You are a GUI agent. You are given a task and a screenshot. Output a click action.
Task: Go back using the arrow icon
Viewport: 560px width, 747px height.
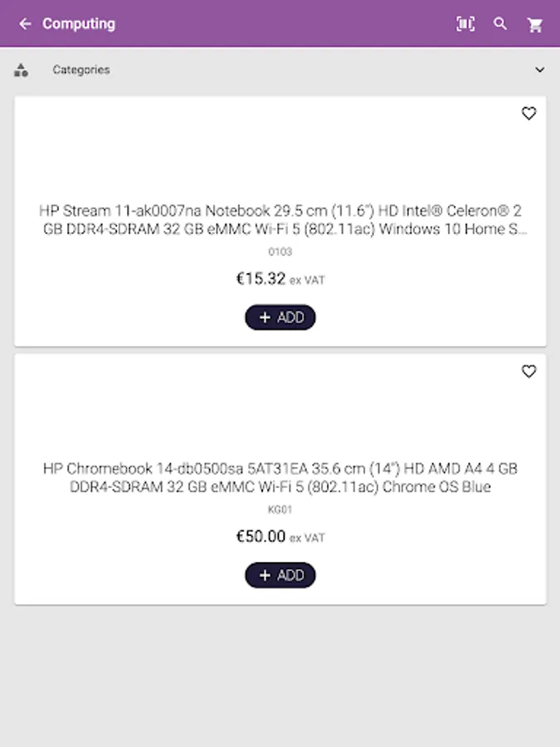[x=25, y=24]
